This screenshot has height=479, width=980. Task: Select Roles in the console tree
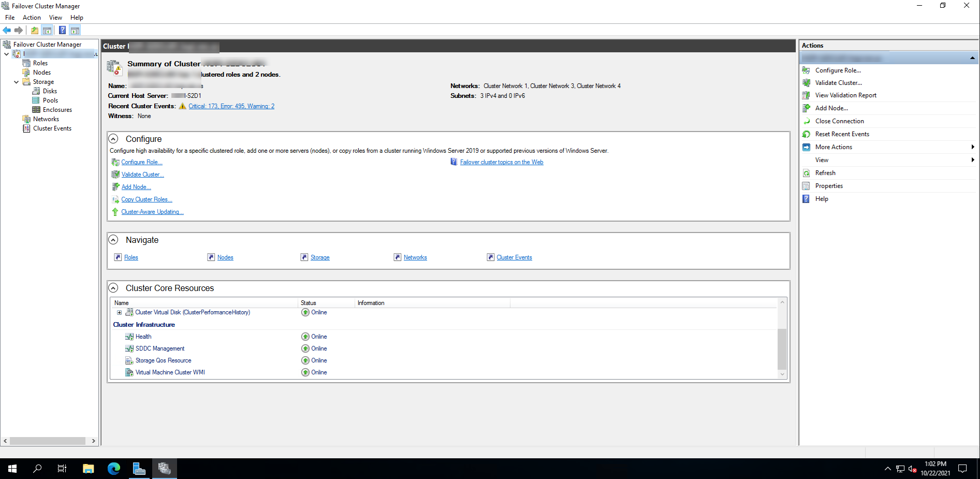point(40,63)
